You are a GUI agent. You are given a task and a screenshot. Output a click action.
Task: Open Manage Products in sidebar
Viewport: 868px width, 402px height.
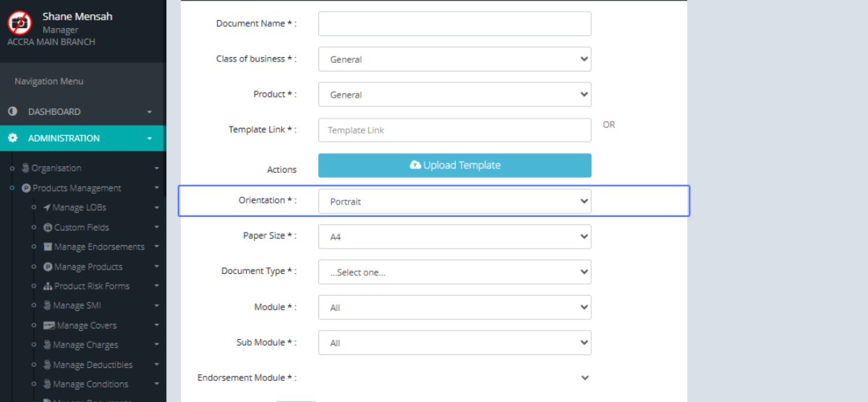coord(88,267)
